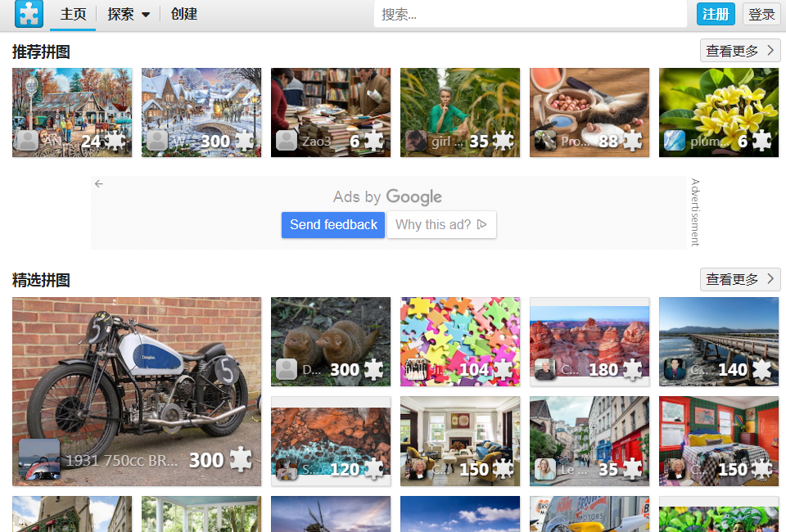Click the puzzle piece icon beside 88
This screenshot has width=786, height=532.
[632, 141]
